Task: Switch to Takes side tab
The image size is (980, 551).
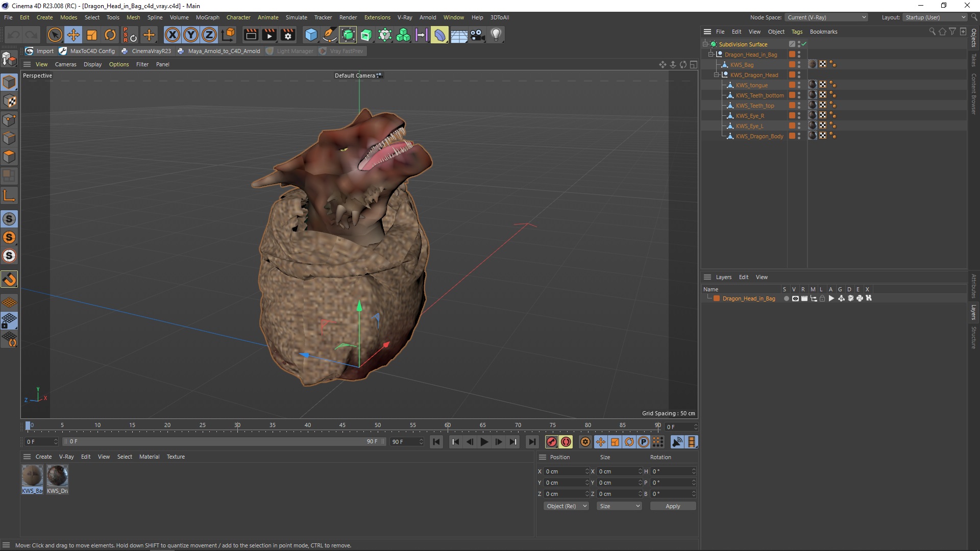Action: pos(974,60)
